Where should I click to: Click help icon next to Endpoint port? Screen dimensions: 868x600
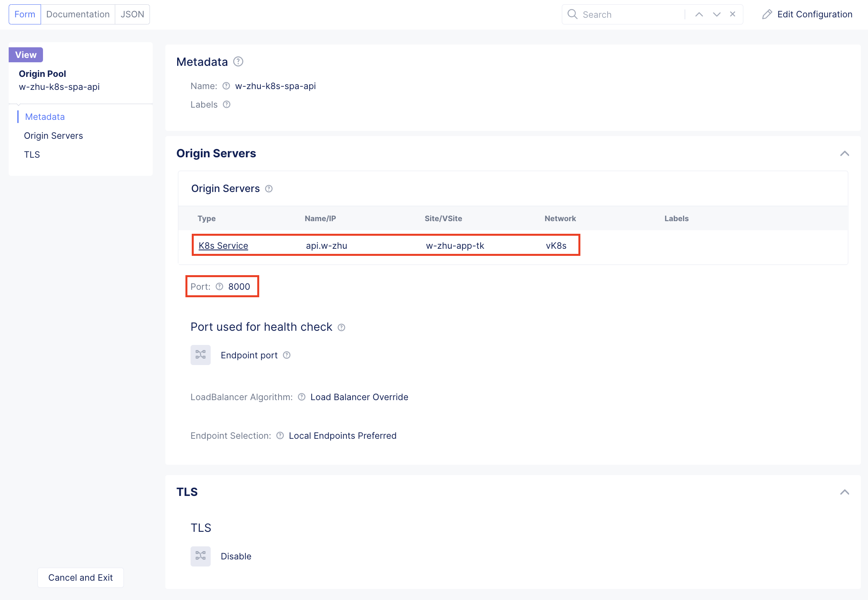(x=287, y=355)
